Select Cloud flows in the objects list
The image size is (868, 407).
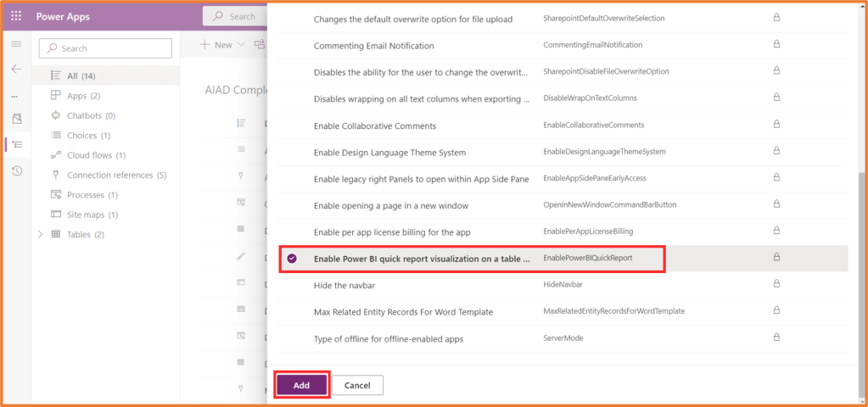(x=96, y=155)
